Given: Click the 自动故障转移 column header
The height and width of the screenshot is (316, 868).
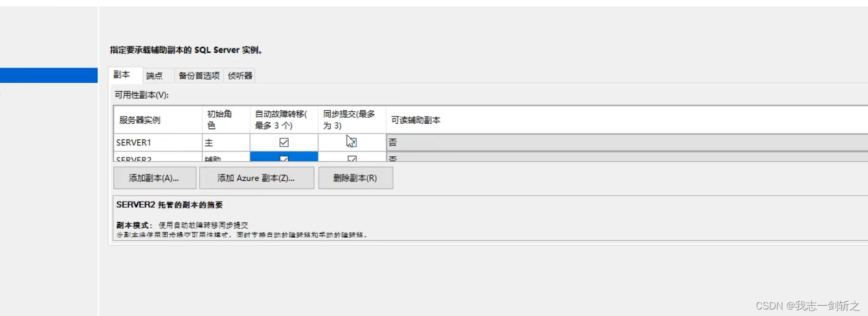Looking at the screenshot, I should coord(284,120).
